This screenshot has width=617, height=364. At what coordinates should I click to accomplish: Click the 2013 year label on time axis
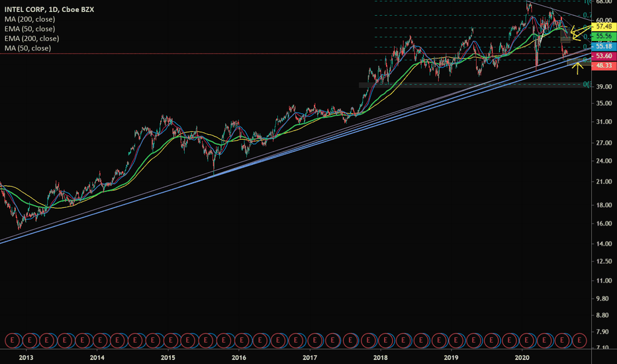click(x=26, y=357)
